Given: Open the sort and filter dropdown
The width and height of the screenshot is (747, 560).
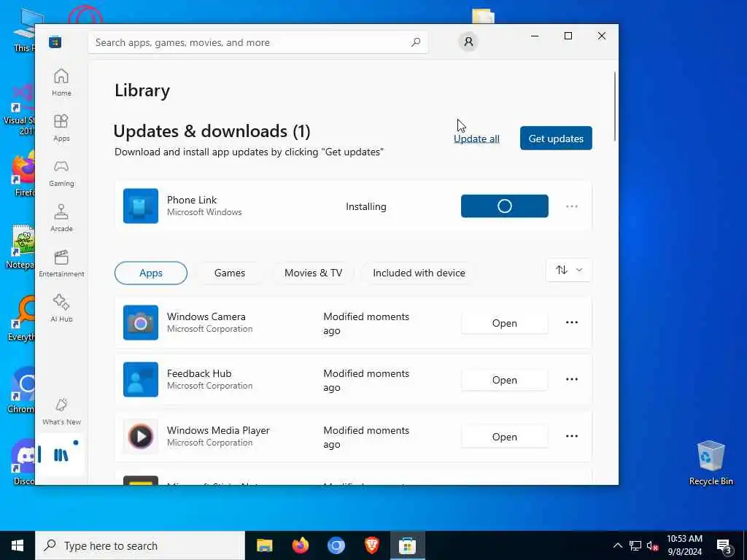Looking at the screenshot, I should click(x=569, y=270).
